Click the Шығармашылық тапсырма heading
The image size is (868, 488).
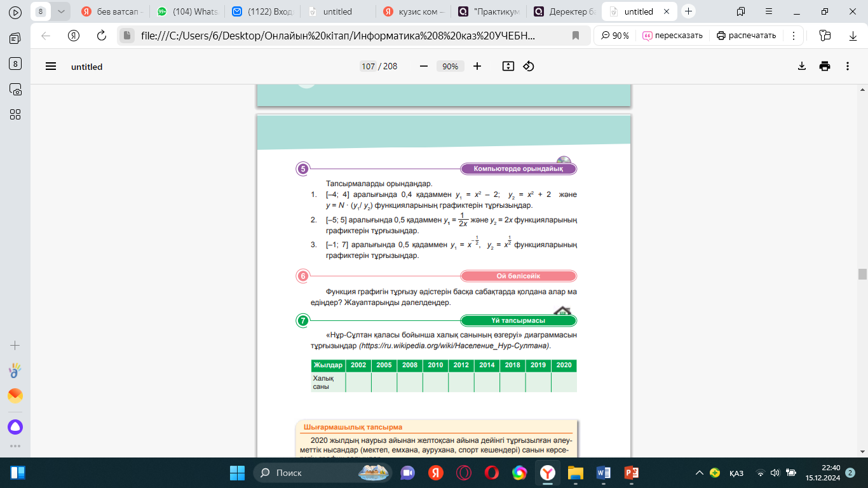(353, 427)
